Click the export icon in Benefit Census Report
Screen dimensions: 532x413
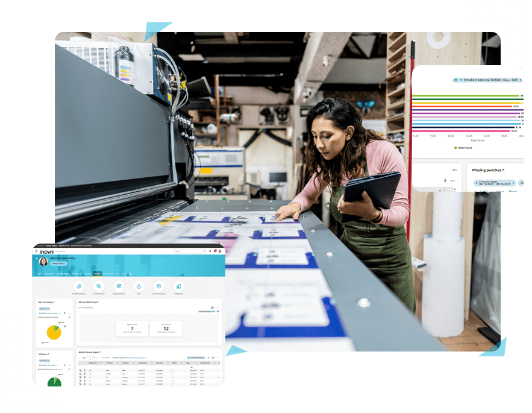213,358
